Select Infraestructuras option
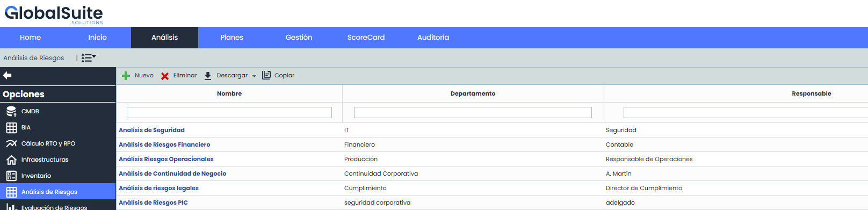This screenshot has height=210, width=868. point(45,160)
